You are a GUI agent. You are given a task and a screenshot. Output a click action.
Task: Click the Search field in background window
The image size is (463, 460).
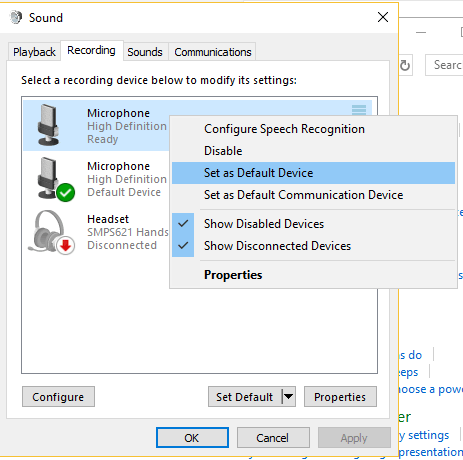(445, 65)
